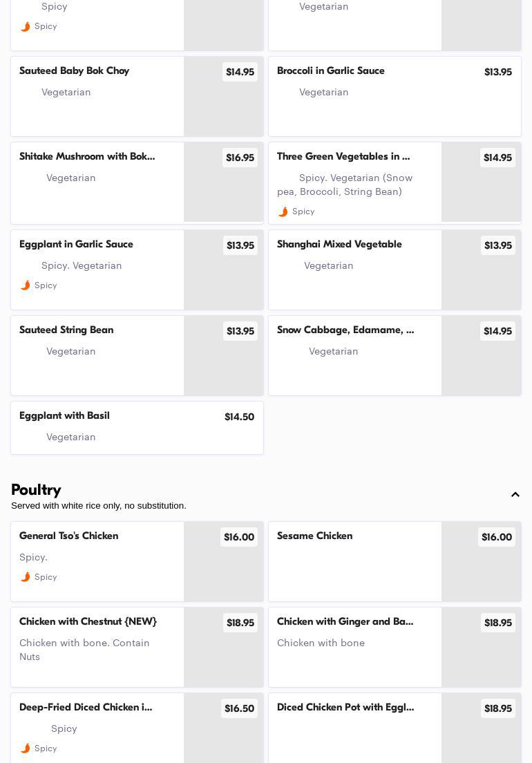The width and height of the screenshot is (532, 763).
Task: Click the $13.95 price on Sauteed String Bean
Action: tap(240, 331)
